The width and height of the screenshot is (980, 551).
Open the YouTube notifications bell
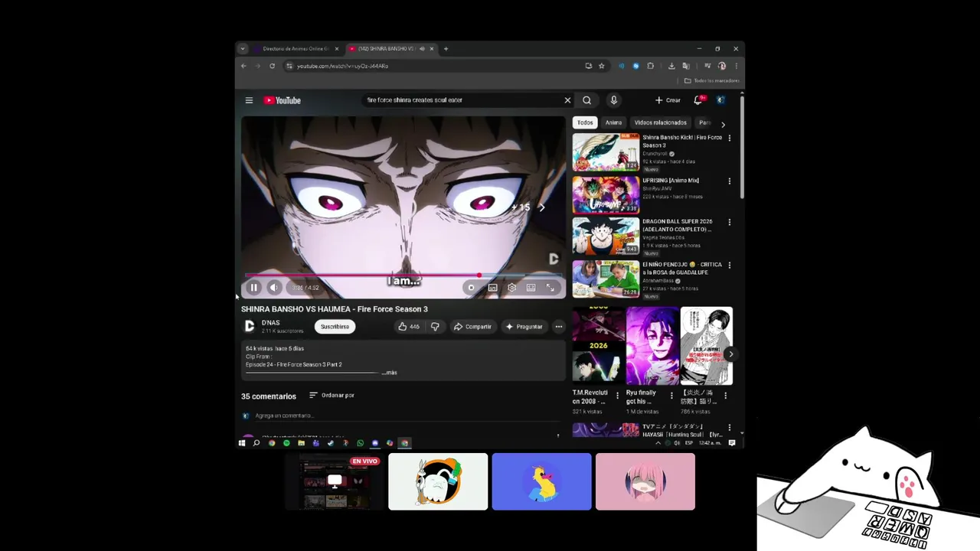click(698, 100)
